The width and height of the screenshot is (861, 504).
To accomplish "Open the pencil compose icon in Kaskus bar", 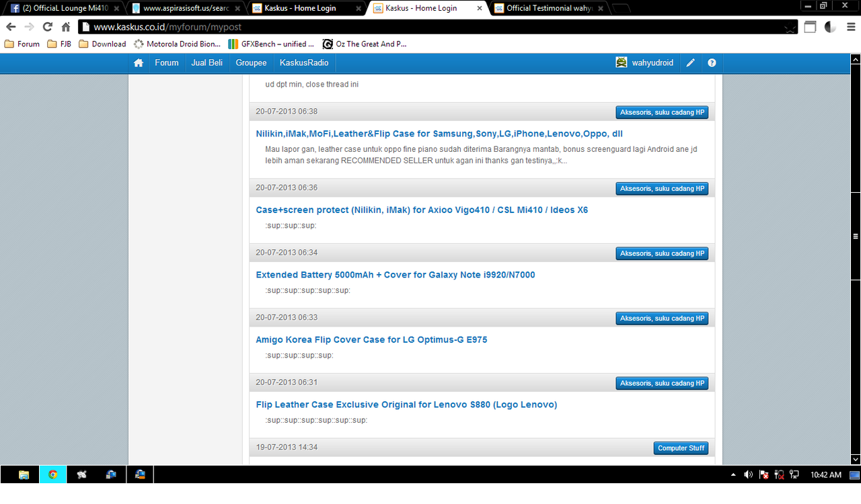I will coord(690,63).
